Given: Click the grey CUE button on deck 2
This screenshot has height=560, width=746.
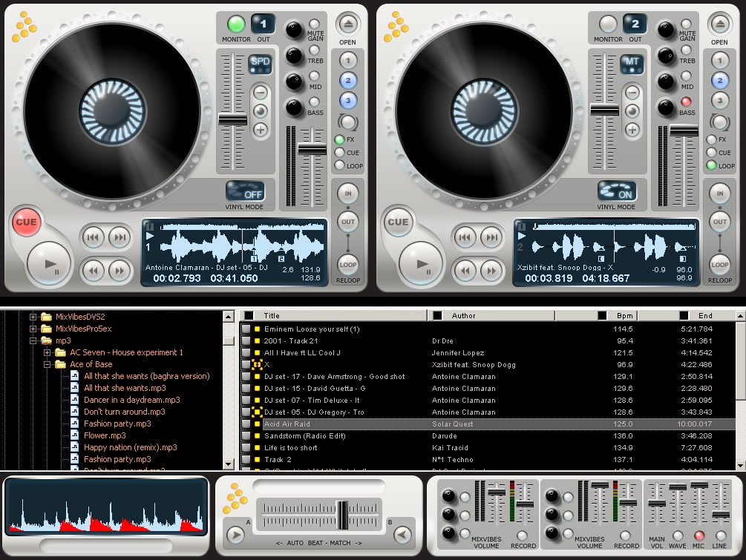Looking at the screenshot, I should (x=398, y=222).
